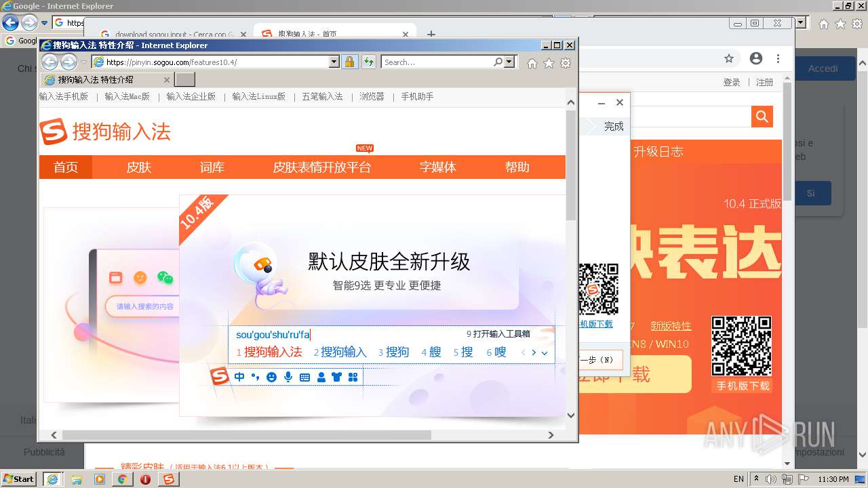Select the 皮肤 navigation tab
Viewport: 868px width, 488px height.
point(139,167)
